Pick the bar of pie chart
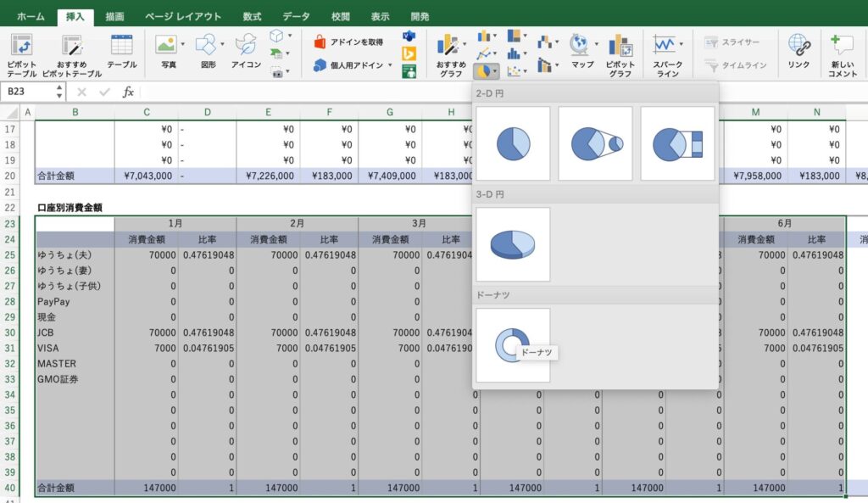This screenshot has height=503, width=868. (677, 143)
